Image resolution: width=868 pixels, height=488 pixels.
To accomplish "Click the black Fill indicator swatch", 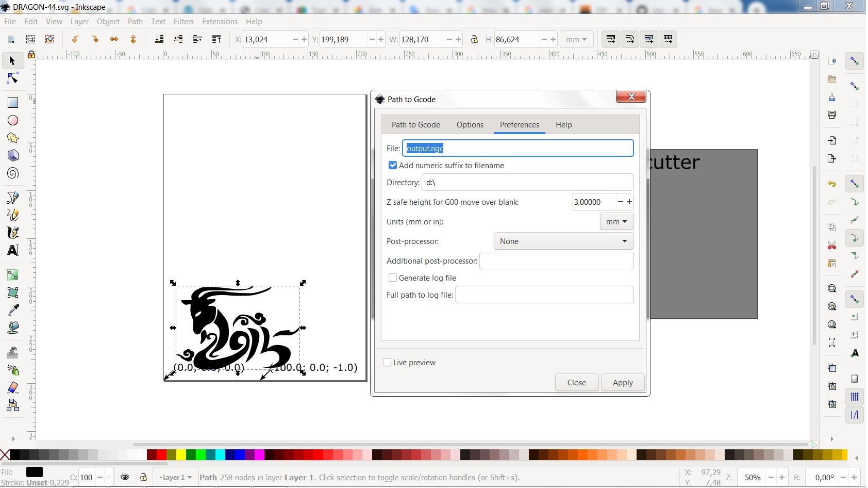I will pyautogui.click(x=34, y=472).
